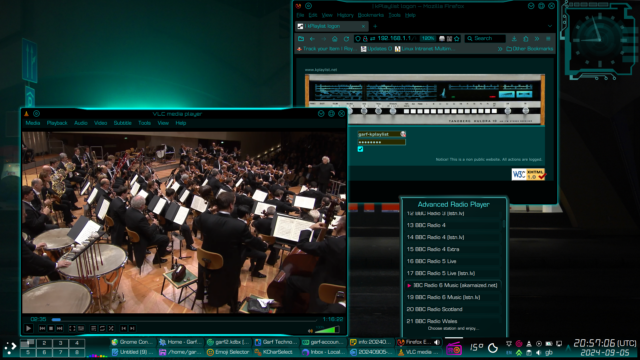Expand the Firefox list all tabs chevron
This screenshot has height=360, width=640.
point(550,26)
